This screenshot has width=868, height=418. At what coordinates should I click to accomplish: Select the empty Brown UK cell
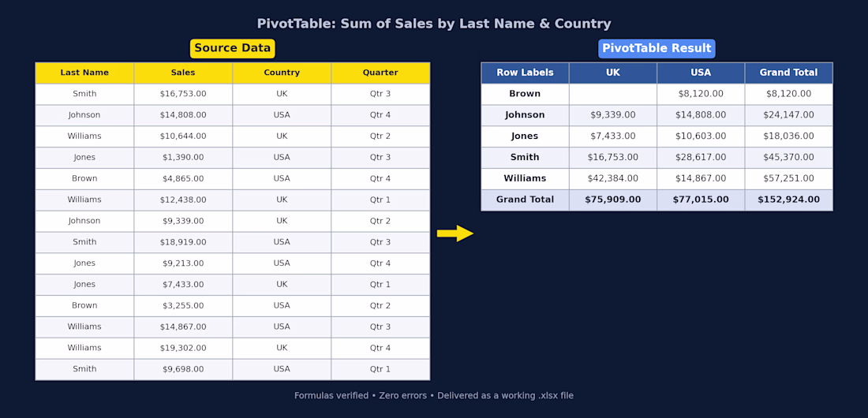613,94
